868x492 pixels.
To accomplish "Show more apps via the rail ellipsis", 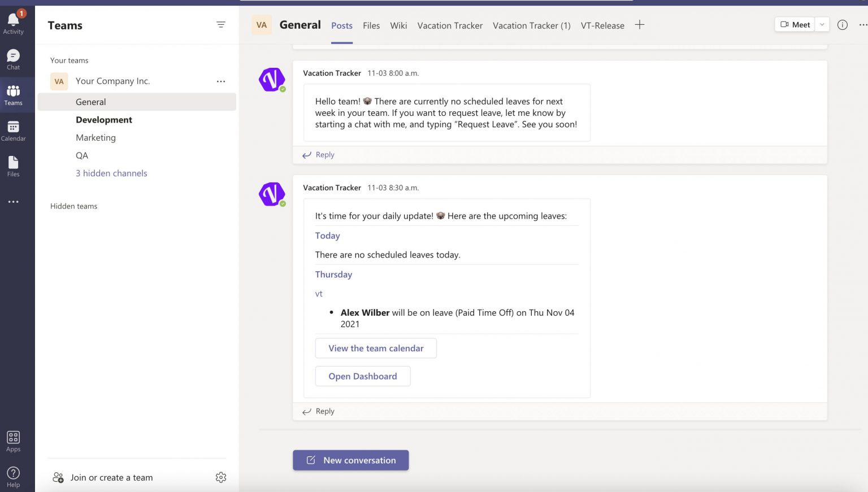I will (x=14, y=202).
